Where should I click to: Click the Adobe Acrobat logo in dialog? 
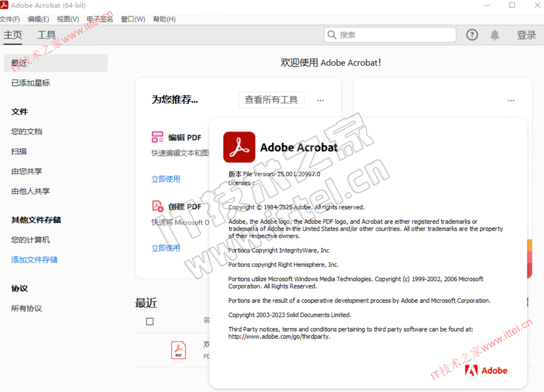coord(239,147)
